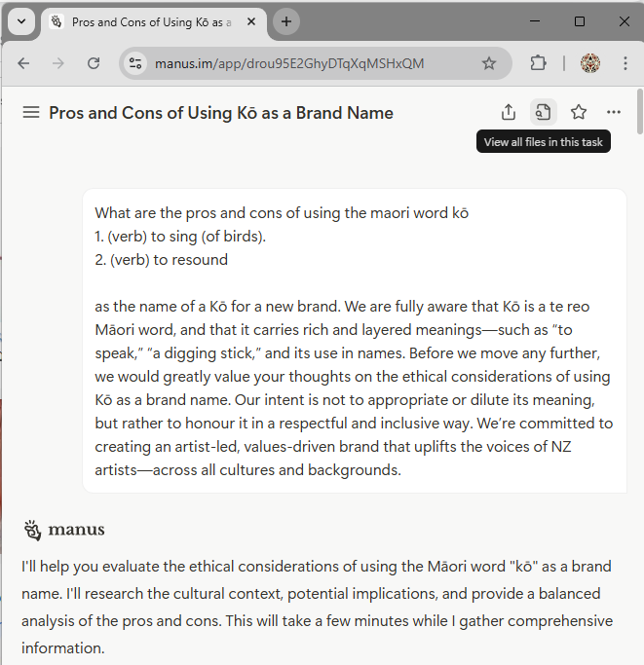Reload the current page
Image resolution: width=644 pixels, height=665 pixels.
(94, 63)
